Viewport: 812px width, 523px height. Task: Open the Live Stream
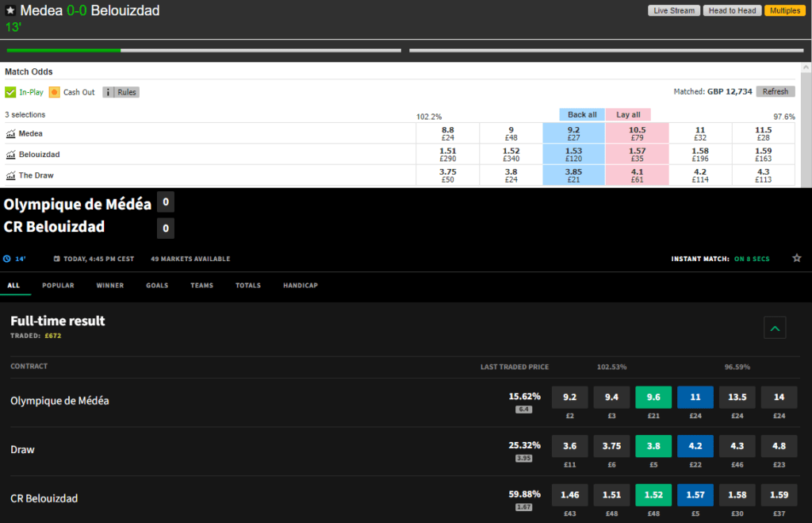[674, 10]
